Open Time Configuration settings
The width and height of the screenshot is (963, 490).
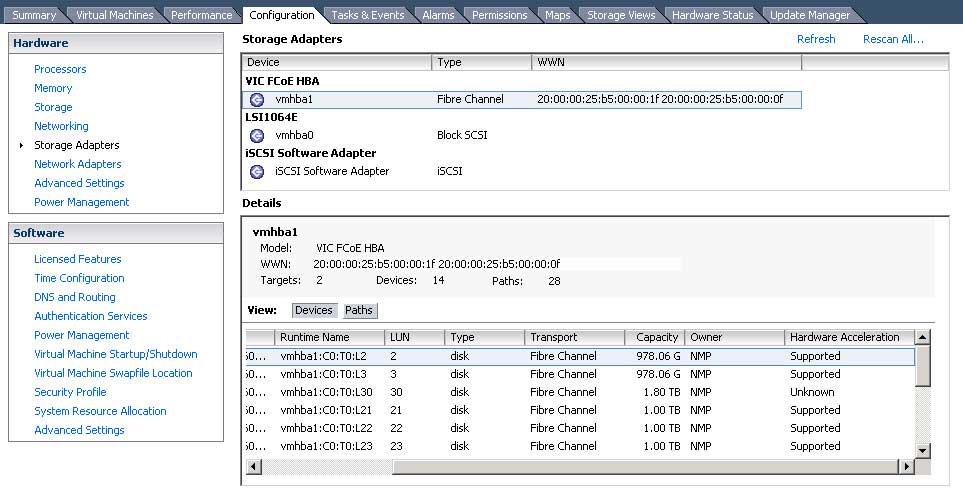[79, 278]
